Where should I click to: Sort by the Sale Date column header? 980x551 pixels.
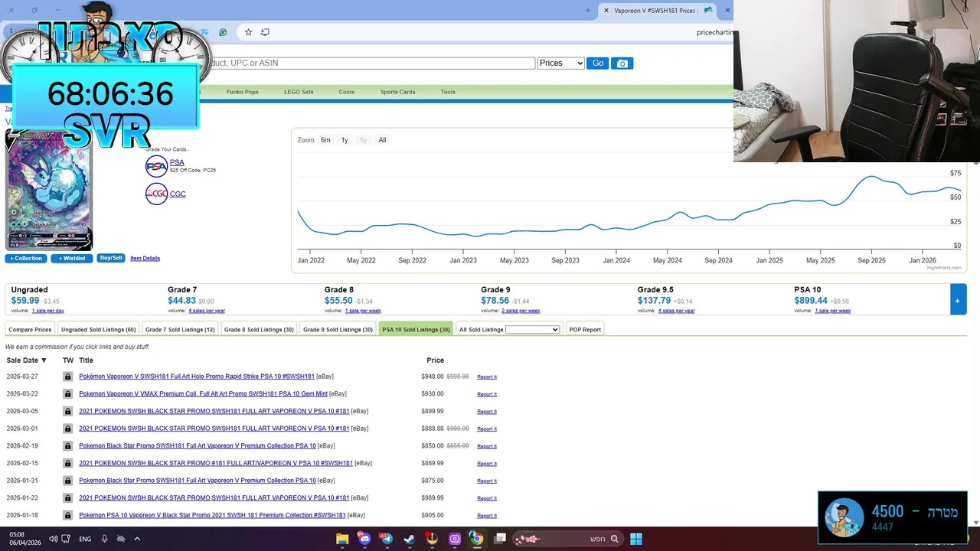27,360
